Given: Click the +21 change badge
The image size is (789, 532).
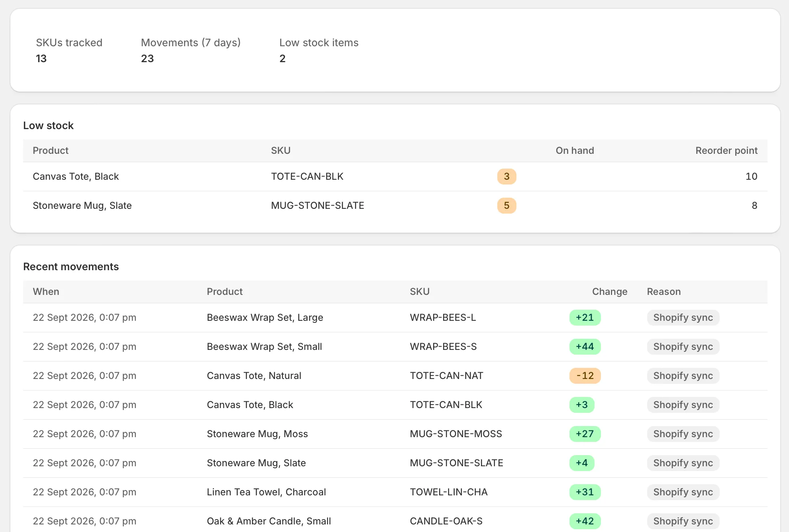Looking at the screenshot, I should 585,318.
